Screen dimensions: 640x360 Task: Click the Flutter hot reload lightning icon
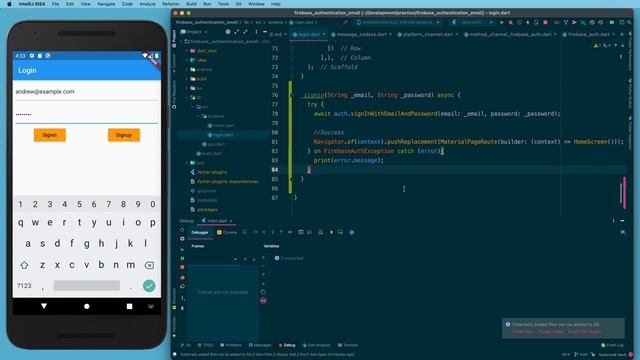pos(528,22)
